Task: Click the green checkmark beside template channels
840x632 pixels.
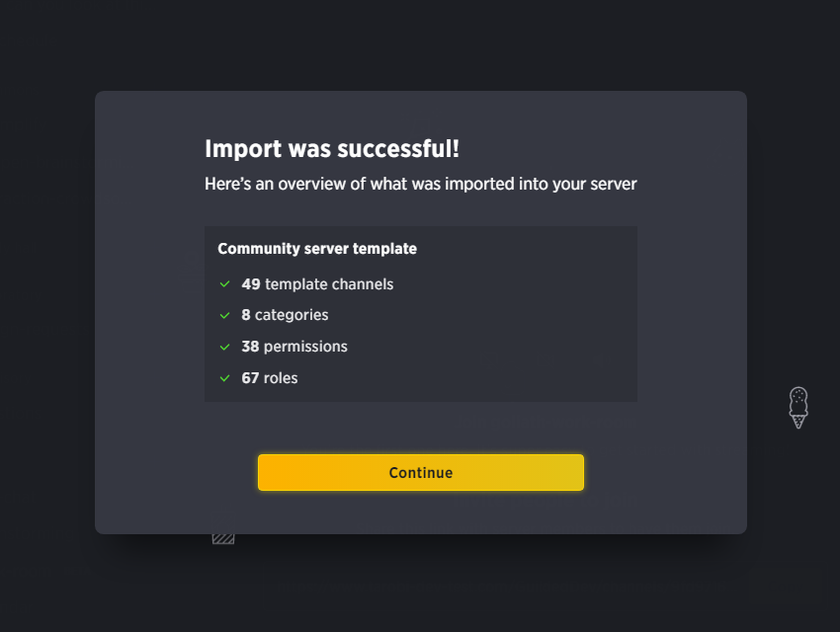Action: pyautogui.click(x=225, y=284)
